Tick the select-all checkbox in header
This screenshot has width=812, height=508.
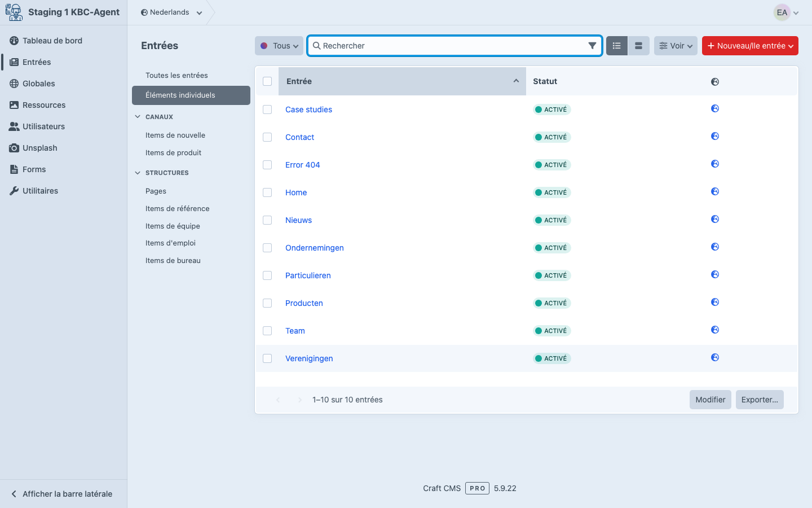(267, 81)
